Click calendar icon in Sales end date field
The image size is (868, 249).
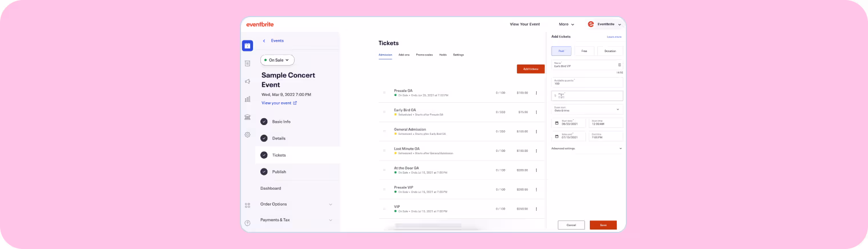coord(557,136)
